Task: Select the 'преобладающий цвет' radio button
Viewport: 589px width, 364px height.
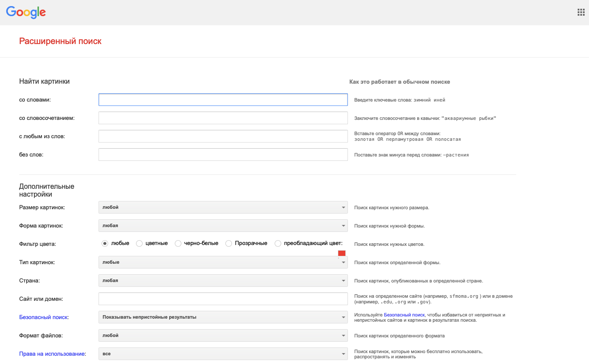Action: click(278, 244)
